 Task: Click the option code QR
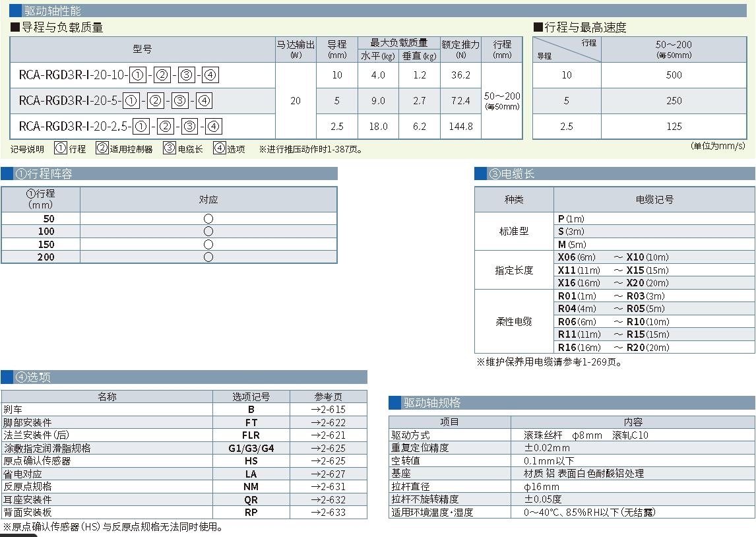point(251,499)
